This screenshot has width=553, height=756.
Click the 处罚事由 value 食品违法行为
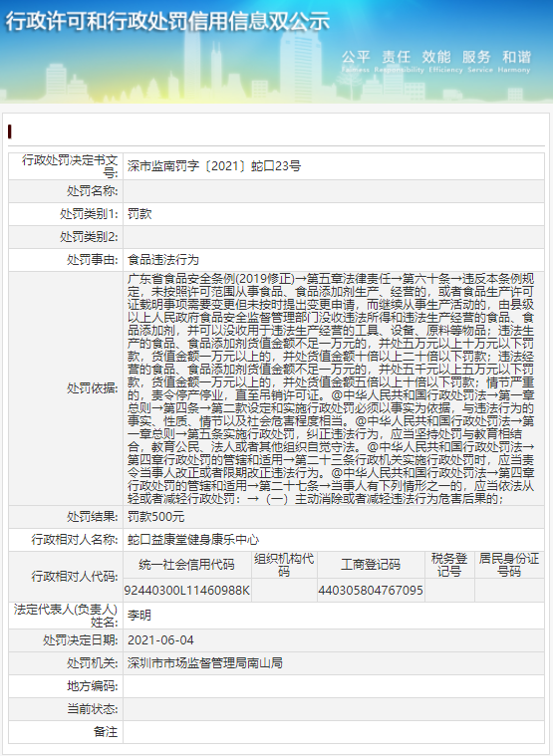(x=163, y=260)
